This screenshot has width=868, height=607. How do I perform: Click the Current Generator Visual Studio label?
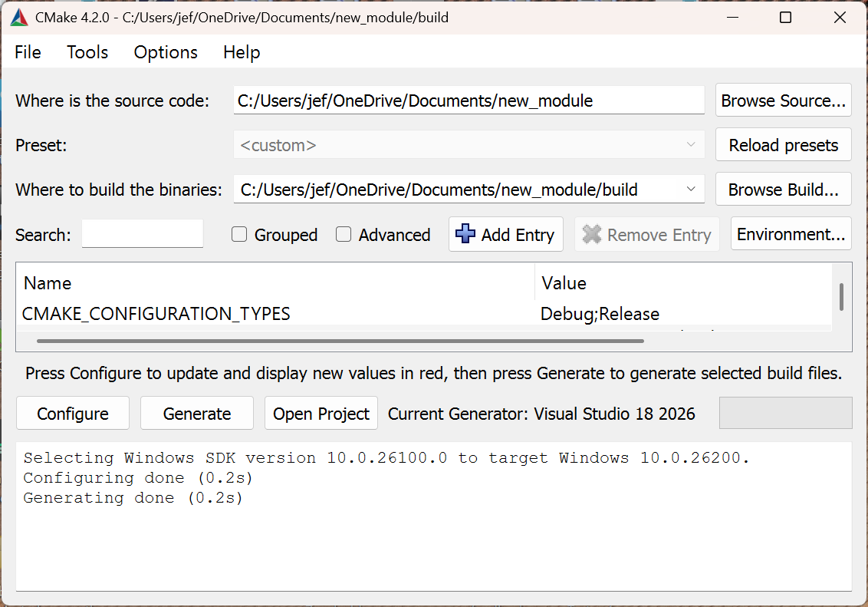click(x=541, y=414)
